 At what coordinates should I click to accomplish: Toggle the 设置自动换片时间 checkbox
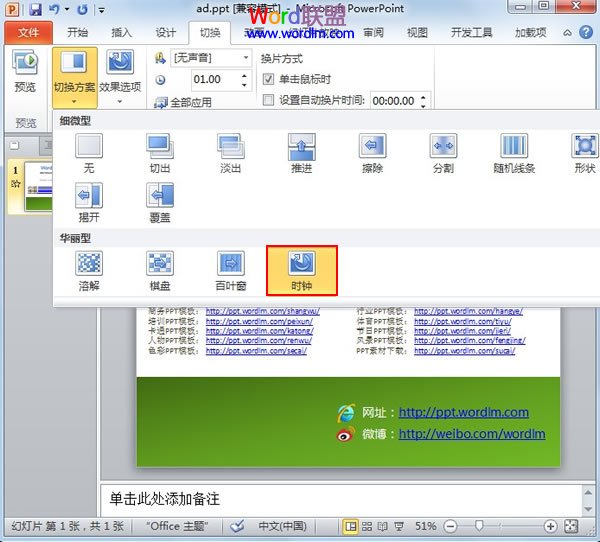pos(268,100)
